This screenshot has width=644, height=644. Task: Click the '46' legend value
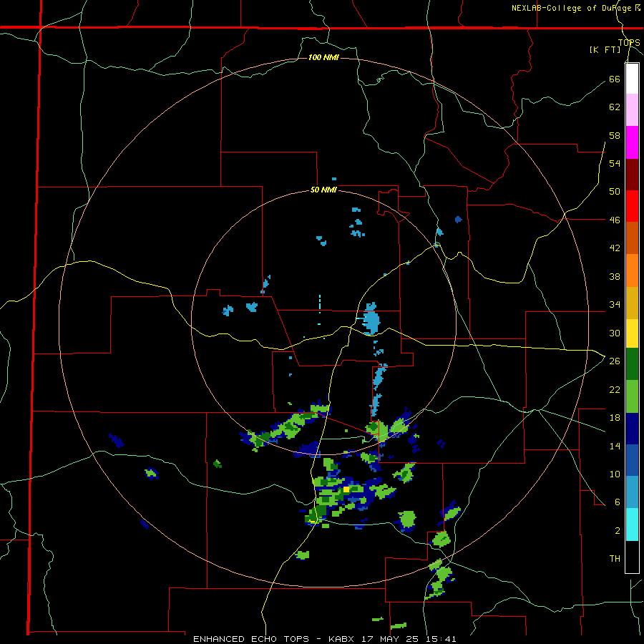pyautogui.click(x=615, y=220)
